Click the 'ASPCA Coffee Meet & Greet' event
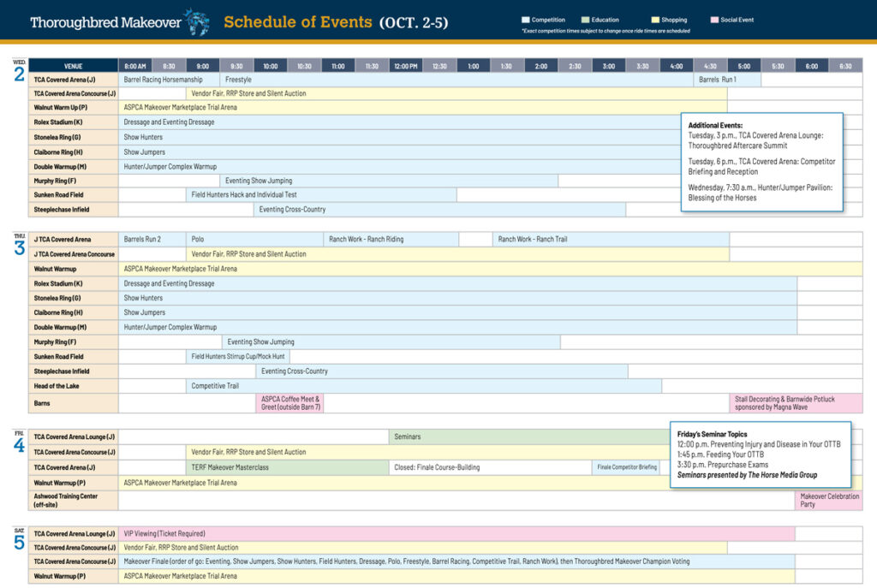The image size is (877, 588). [x=289, y=403]
